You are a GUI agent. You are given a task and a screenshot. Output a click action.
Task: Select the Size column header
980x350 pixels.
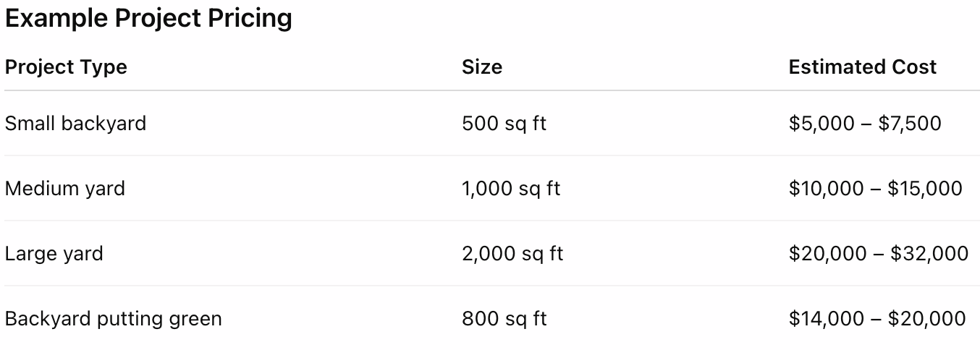pos(481,67)
